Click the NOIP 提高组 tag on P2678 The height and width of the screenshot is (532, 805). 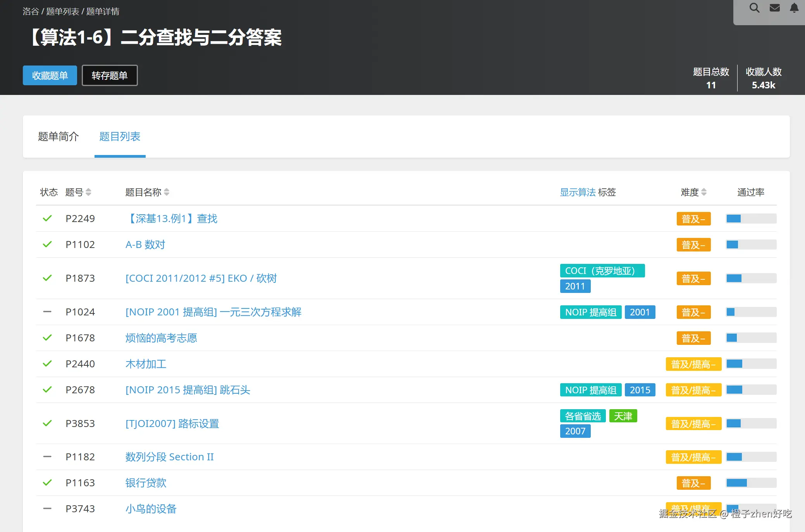tap(590, 390)
